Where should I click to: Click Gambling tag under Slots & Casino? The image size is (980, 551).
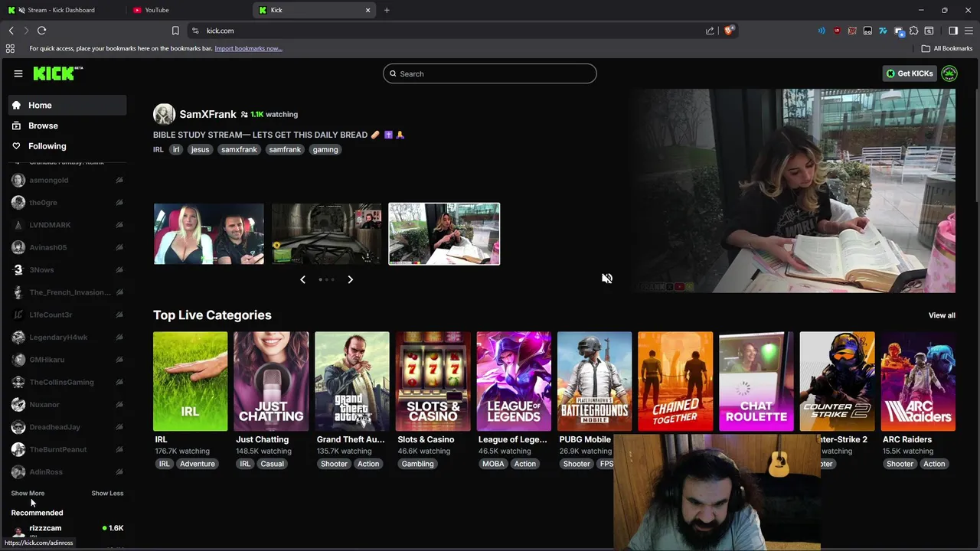417,464
